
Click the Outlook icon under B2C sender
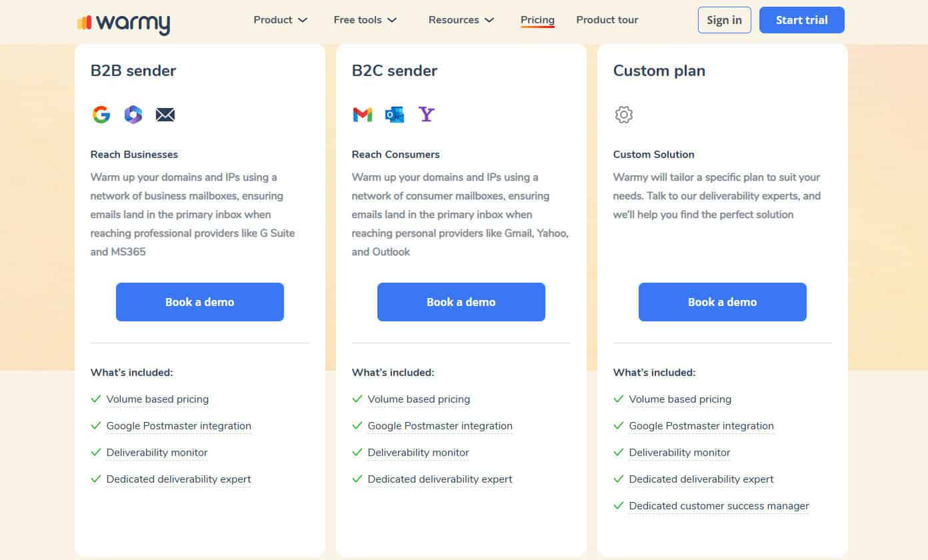click(395, 115)
